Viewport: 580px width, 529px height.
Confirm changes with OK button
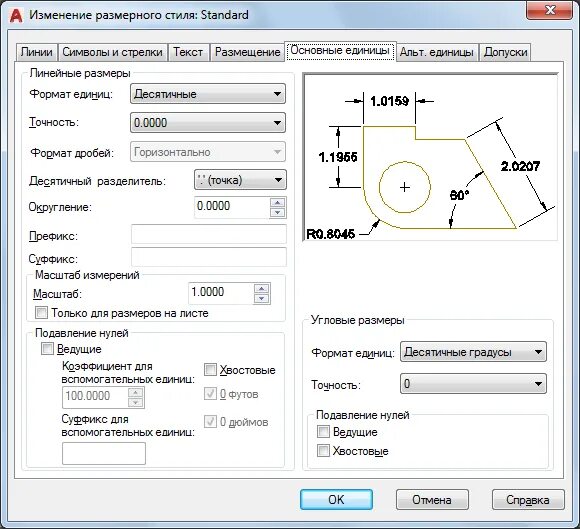[x=336, y=500]
